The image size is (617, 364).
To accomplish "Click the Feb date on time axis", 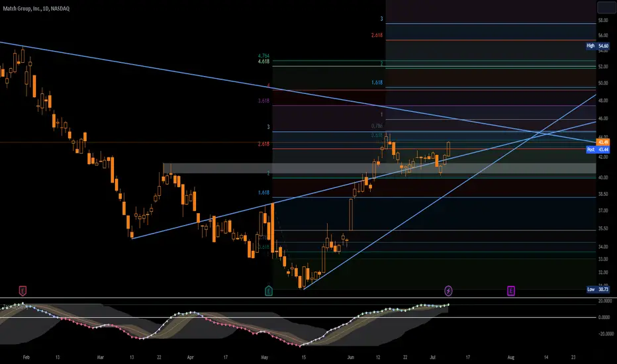I will click(x=26, y=357).
